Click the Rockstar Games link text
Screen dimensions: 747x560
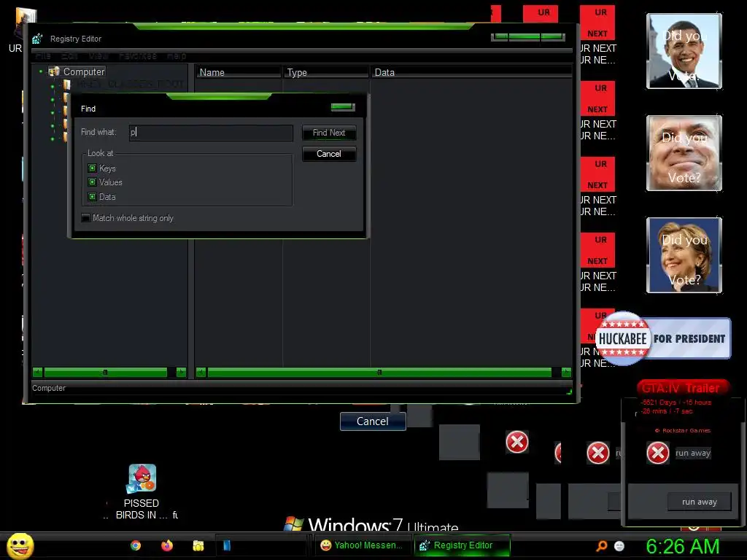coord(686,430)
